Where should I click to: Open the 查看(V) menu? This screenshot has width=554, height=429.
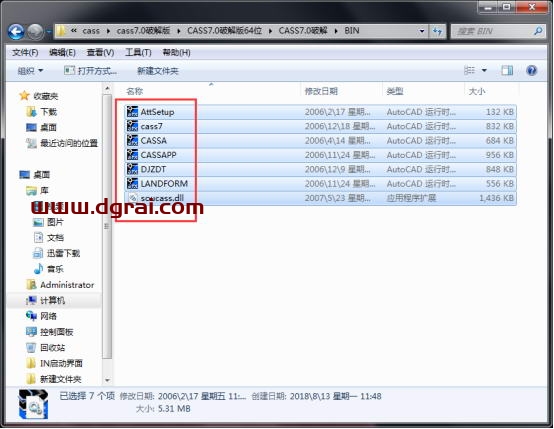100,52
